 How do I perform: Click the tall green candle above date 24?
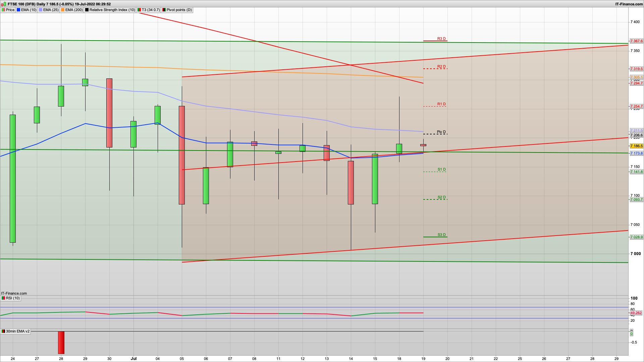13,179
